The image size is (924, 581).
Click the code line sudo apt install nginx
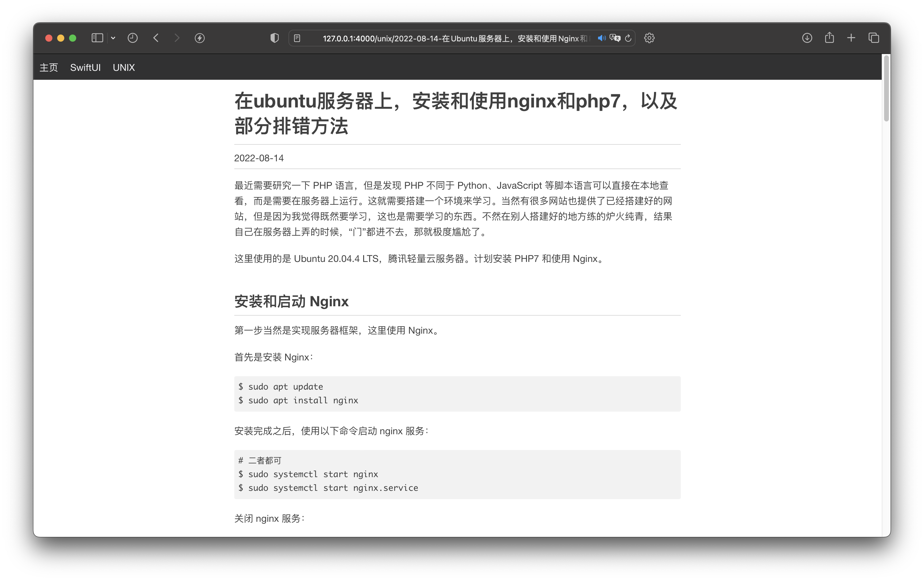[x=298, y=400]
